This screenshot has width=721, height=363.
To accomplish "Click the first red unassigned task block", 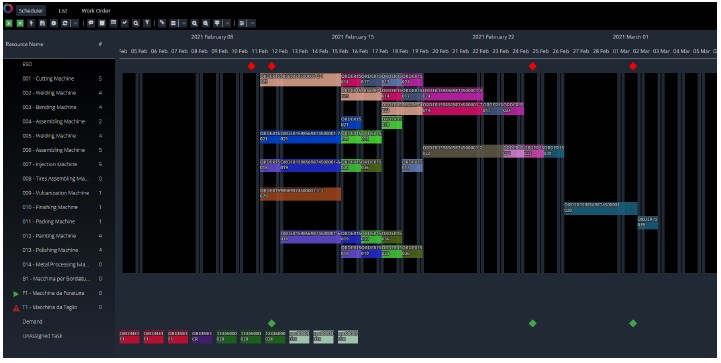I will (x=129, y=337).
